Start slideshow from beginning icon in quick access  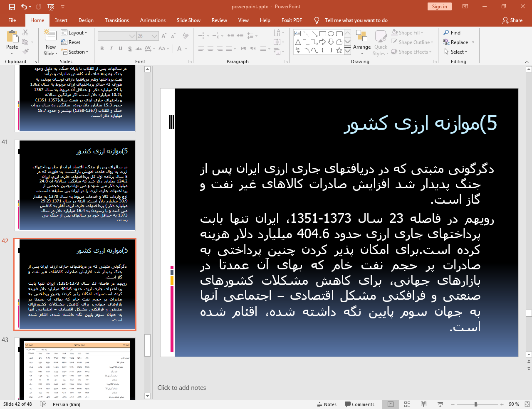(51, 7)
